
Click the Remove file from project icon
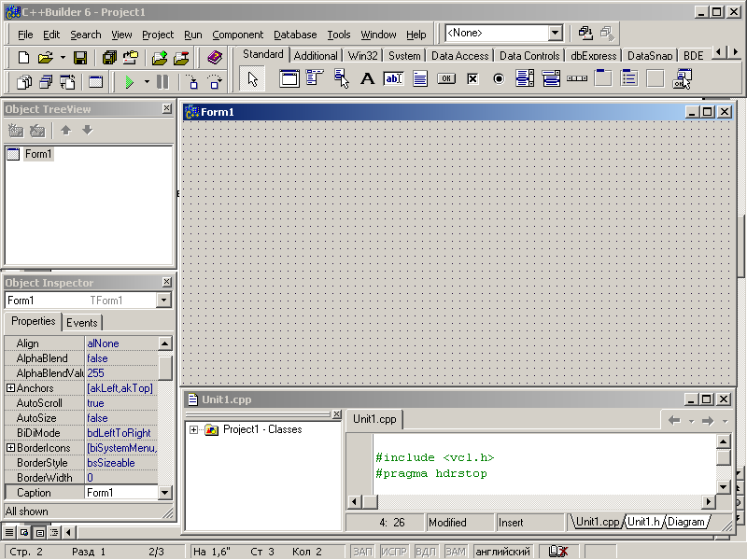(181, 58)
